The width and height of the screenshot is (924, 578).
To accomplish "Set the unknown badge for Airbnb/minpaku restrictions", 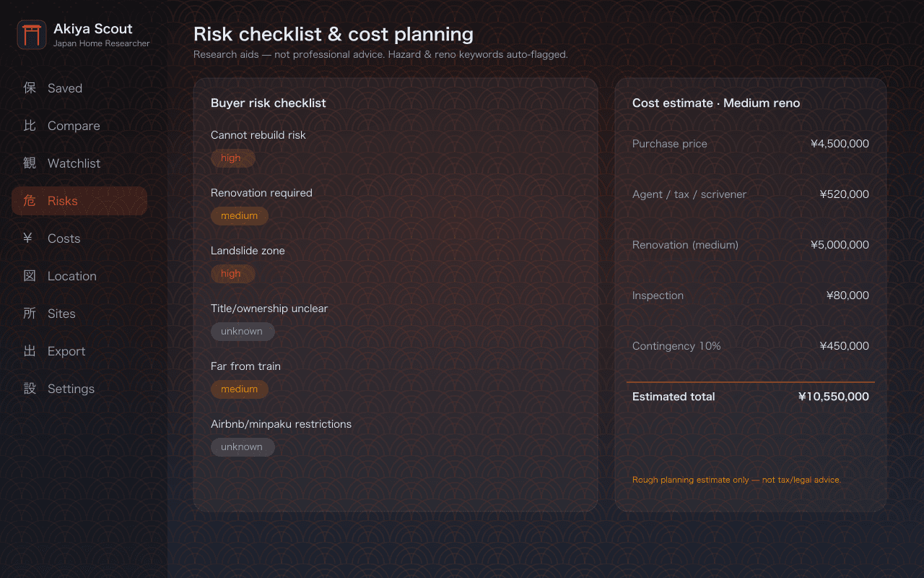I will tap(243, 447).
